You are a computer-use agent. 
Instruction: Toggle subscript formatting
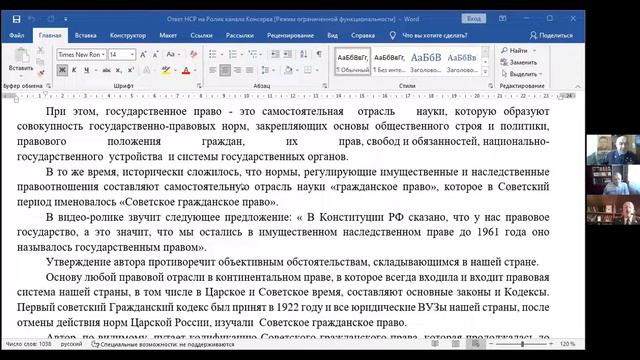[x=119, y=70]
